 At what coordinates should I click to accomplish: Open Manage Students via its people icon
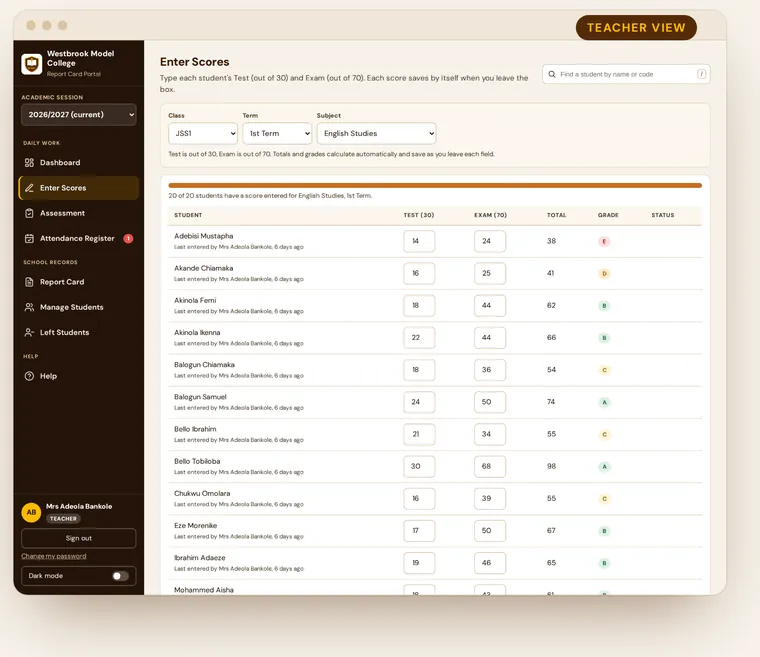[29, 307]
